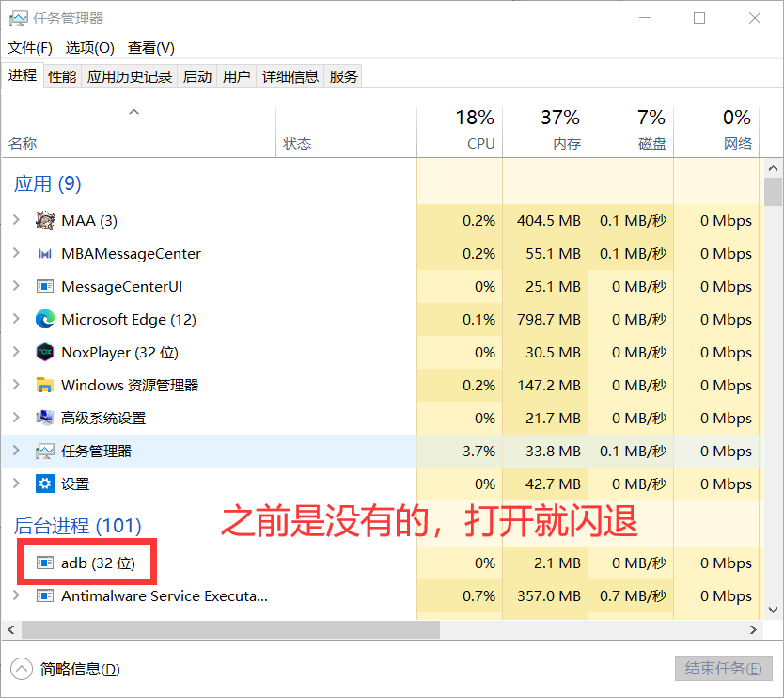Image resolution: width=784 pixels, height=698 pixels.
Task: Click the Windows 资源管理器 folder icon
Action: [x=45, y=385]
